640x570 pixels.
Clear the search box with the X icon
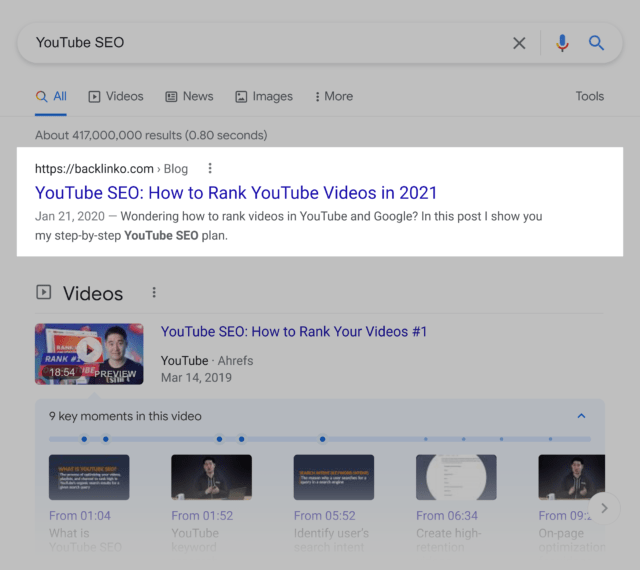click(x=519, y=43)
